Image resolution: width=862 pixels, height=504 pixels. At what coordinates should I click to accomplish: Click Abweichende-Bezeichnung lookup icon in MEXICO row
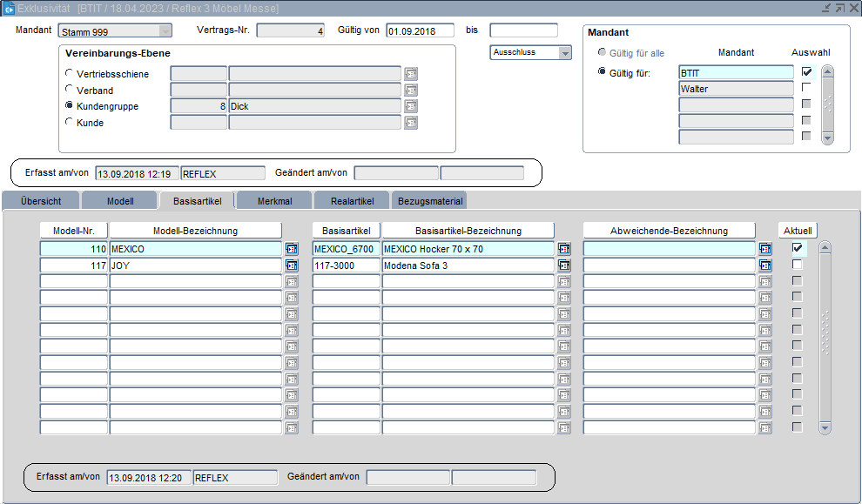tap(765, 249)
